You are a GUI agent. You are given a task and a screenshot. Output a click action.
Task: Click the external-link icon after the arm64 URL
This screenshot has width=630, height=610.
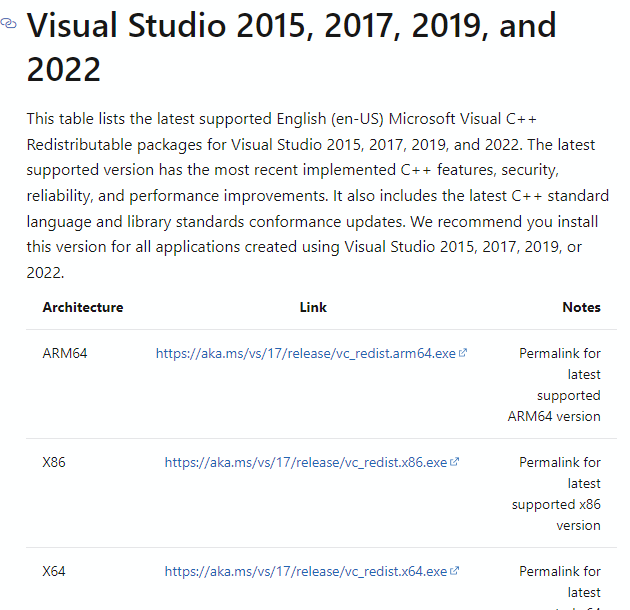[x=463, y=353]
